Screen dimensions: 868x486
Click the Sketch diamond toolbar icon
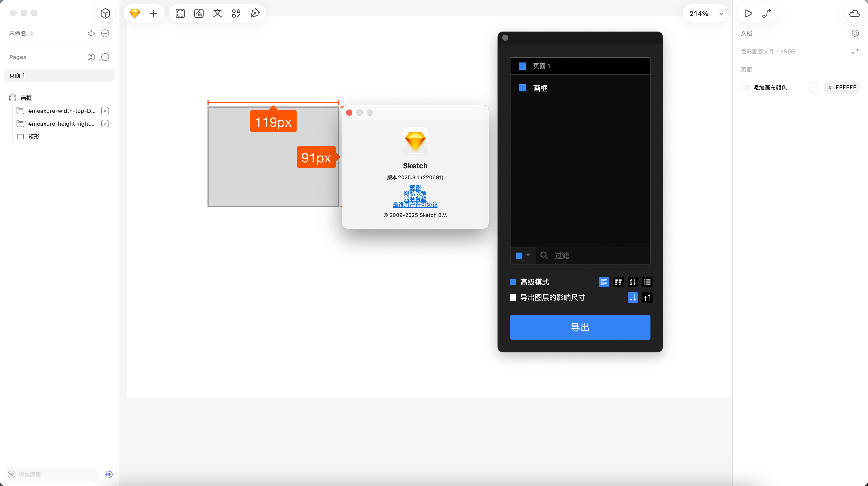click(135, 13)
